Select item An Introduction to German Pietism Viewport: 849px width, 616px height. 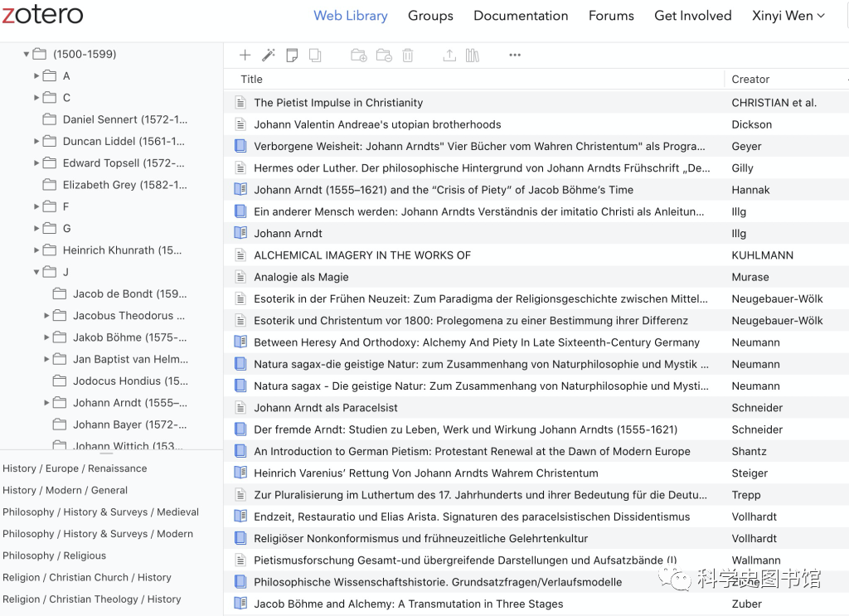click(x=536, y=451)
